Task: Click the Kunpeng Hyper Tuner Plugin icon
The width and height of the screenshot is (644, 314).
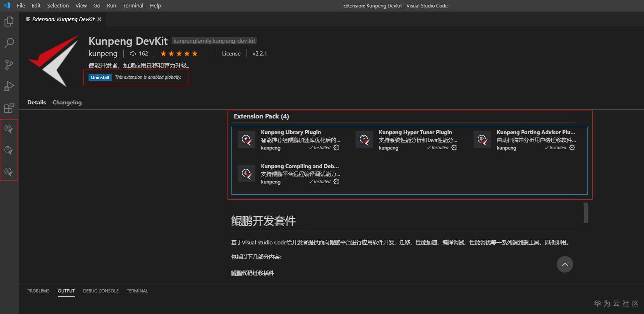Action: pos(364,140)
